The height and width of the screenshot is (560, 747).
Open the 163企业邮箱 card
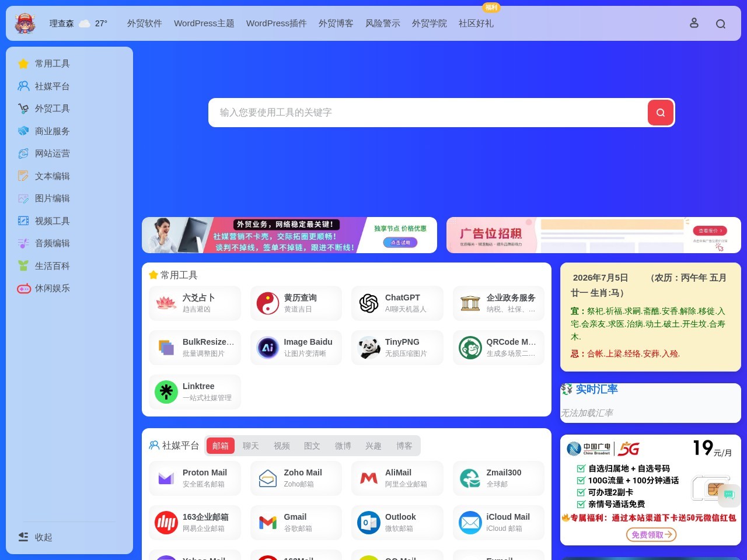[x=194, y=523]
